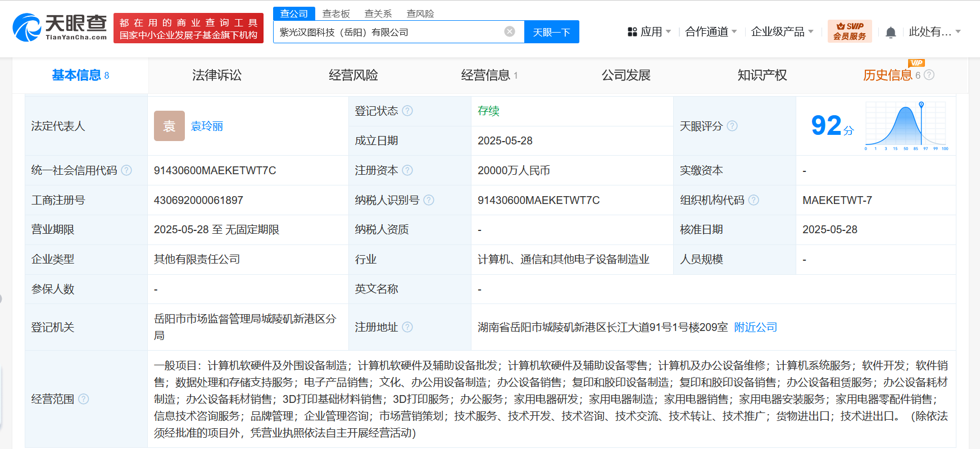Viewport: 980px width, 449px height.
Task: Open the SVIP member services badge
Action: coord(849,31)
